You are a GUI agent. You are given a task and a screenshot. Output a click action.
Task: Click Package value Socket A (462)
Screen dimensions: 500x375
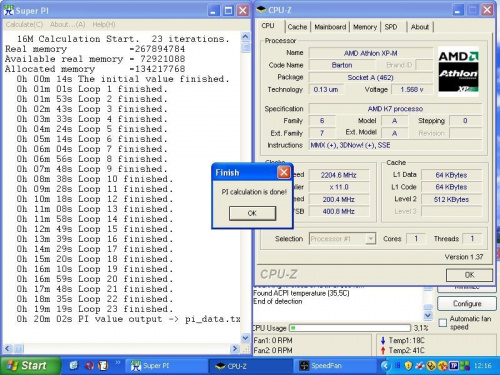point(371,77)
